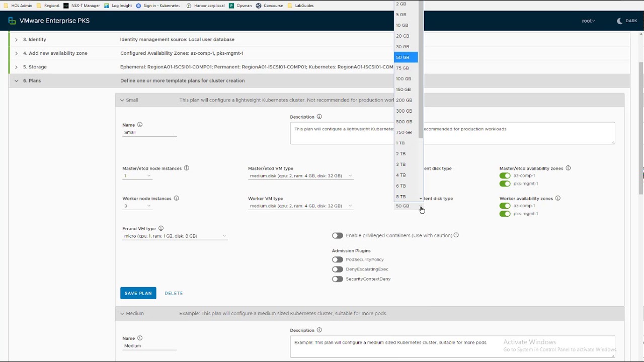Screen dimensions: 644x362
Task: Expand the 3. Identity section
Action: tap(16, 39)
